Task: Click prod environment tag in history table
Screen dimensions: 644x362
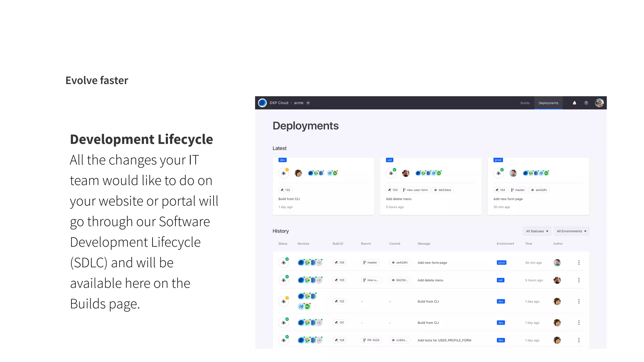Action: click(502, 262)
